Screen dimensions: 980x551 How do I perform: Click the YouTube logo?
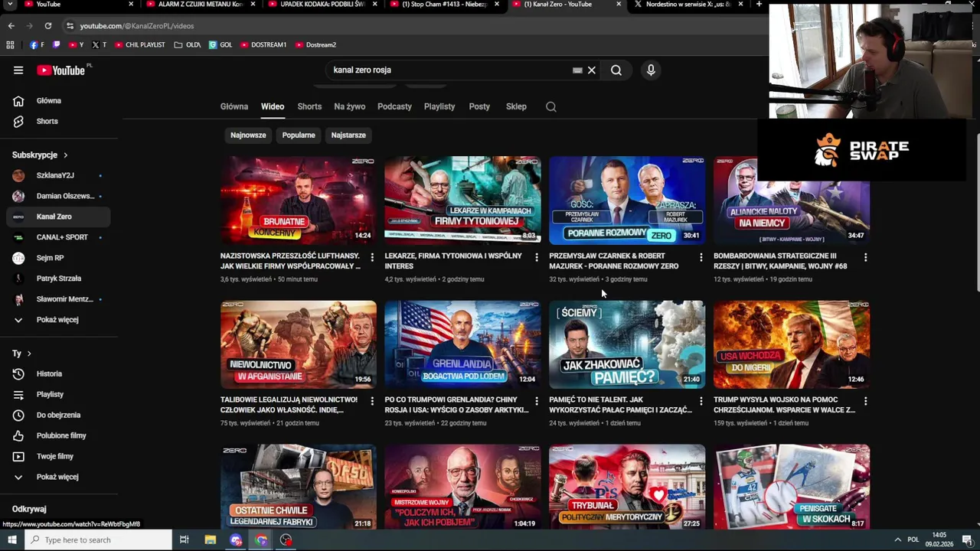tap(61, 70)
